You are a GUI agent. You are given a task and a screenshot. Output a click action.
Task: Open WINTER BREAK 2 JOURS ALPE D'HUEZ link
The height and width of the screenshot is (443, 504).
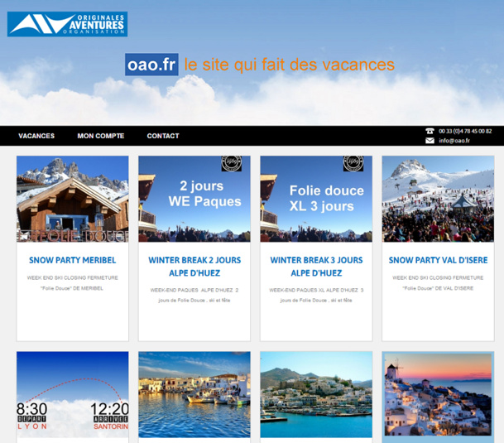194,265
